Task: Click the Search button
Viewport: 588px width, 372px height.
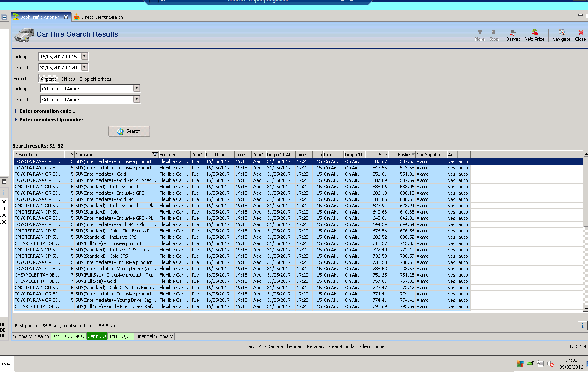Action: [x=129, y=131]
